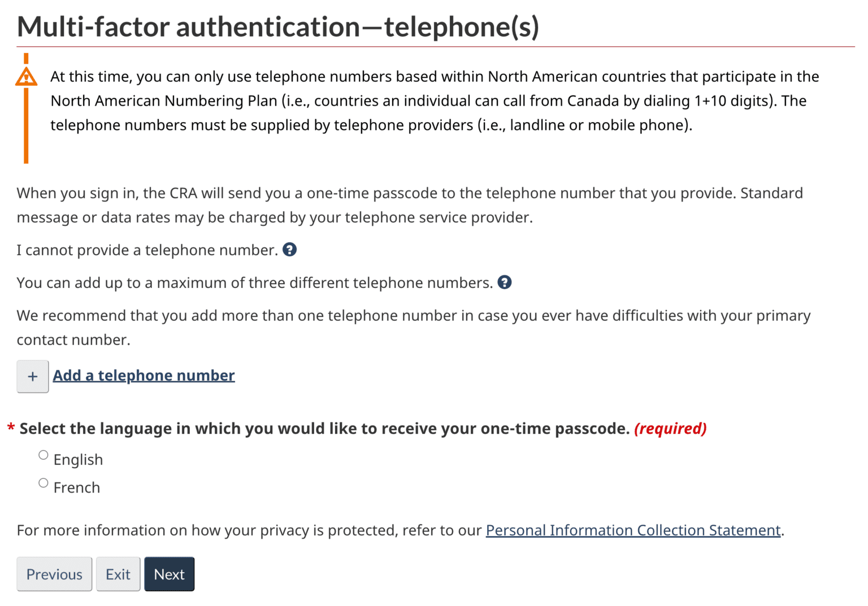868x606 pixels.
Task: Open the Personal Information Collection Statement link
Action: click(633, 530)
